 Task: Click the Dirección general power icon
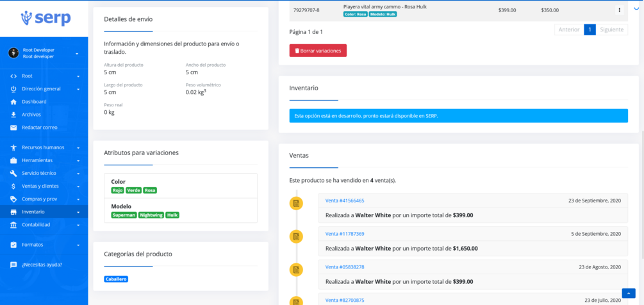pos(13,88)
